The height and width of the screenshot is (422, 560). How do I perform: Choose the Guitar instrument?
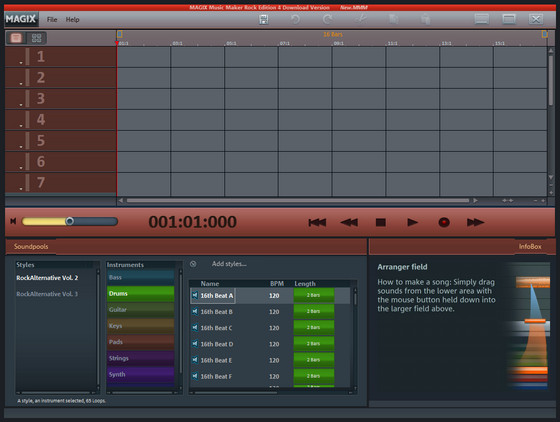pyautogui.click(x=140, y=310)
